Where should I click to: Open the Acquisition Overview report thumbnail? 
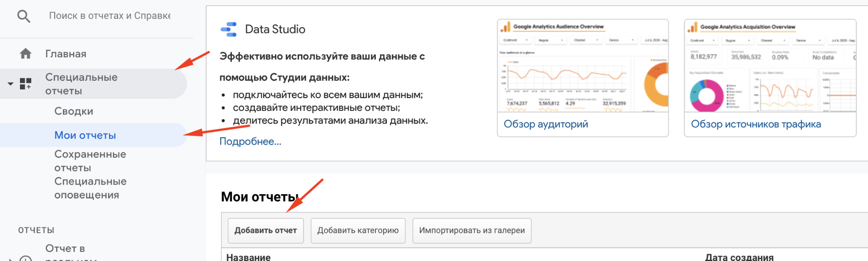[770, 66]
